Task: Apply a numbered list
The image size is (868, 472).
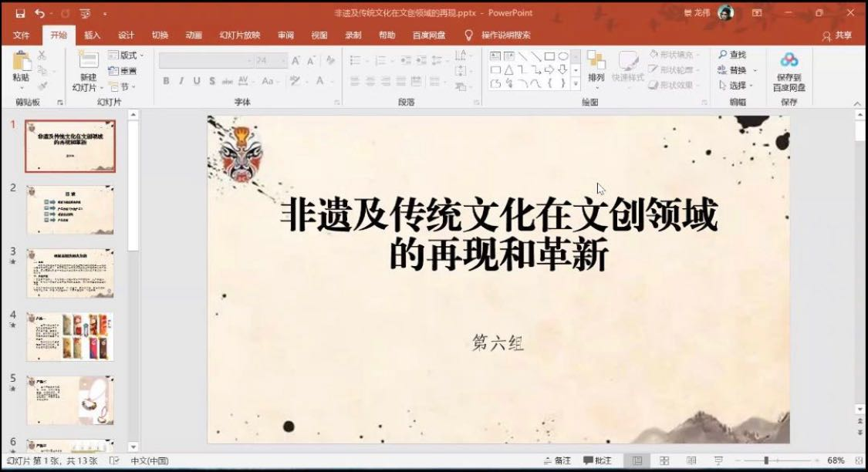Action: coord(381,60)
